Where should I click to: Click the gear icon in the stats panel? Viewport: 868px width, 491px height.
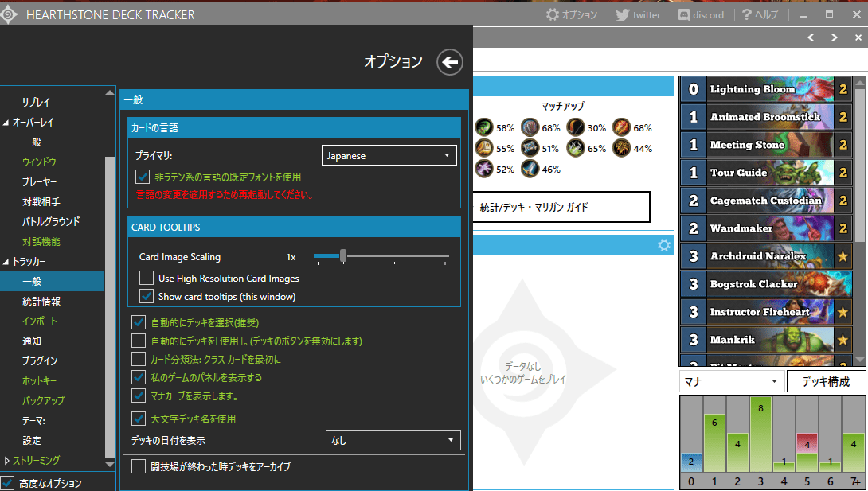click(x=663, y=245)
